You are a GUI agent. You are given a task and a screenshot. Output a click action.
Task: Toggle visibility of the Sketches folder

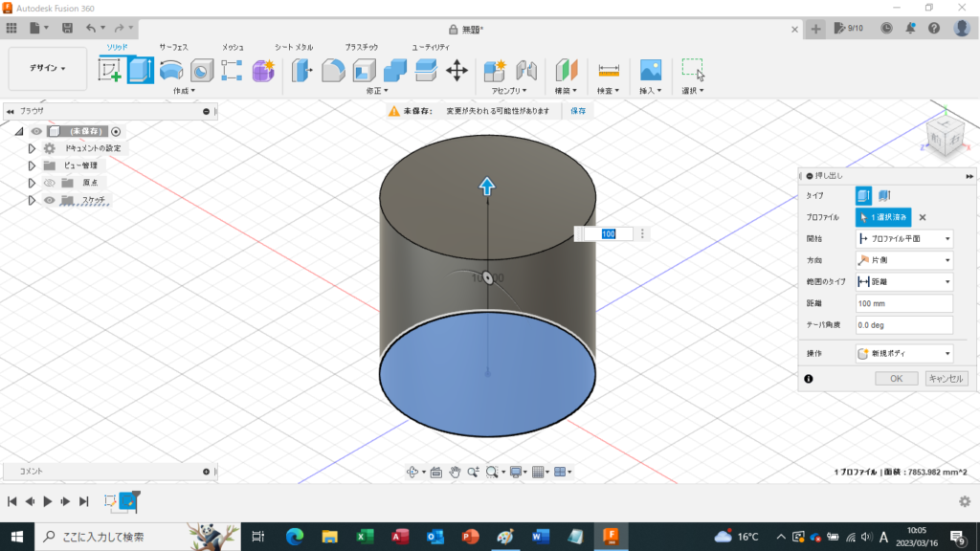click(x=50, y=201)
